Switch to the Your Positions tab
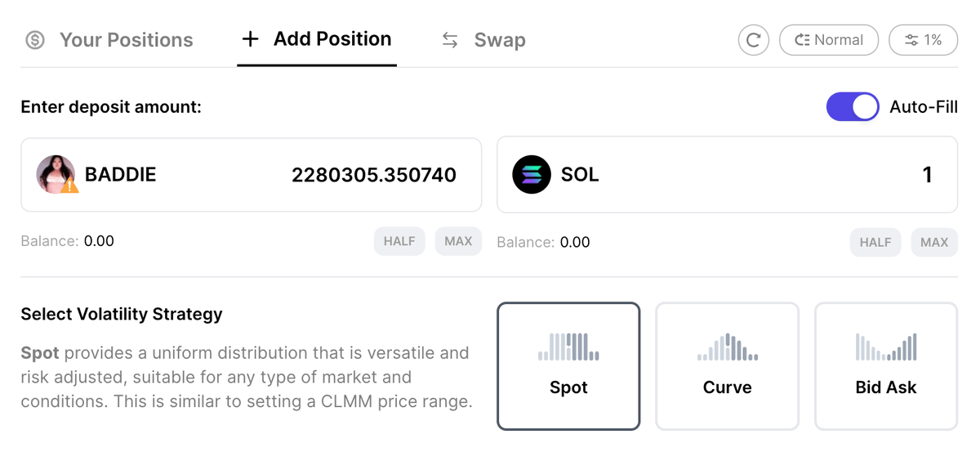This screenshot has height=452, width=980. [x=126, y=40]
